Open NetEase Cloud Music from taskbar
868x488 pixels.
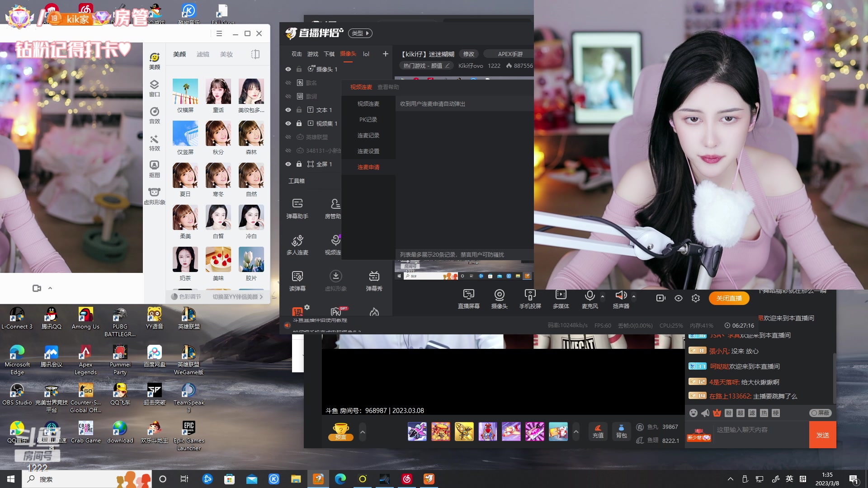click(x=406, y=479)
